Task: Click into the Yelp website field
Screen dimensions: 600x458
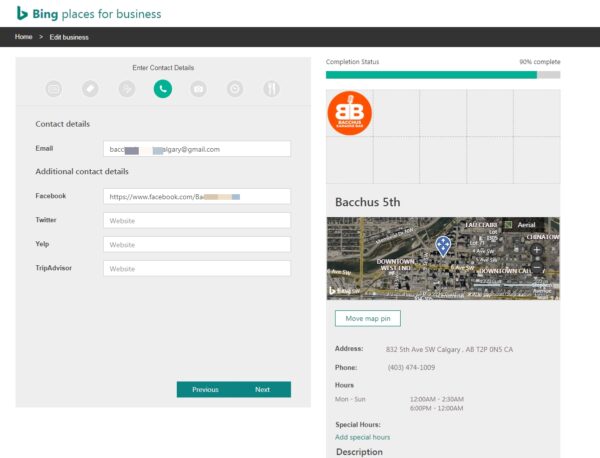Action: (197, 244)
